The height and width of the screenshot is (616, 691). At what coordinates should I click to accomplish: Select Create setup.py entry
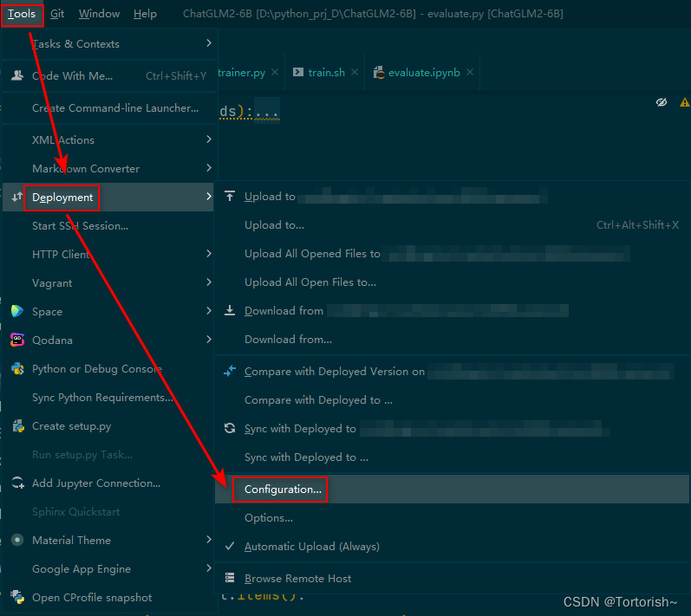(x=109, y=426)
